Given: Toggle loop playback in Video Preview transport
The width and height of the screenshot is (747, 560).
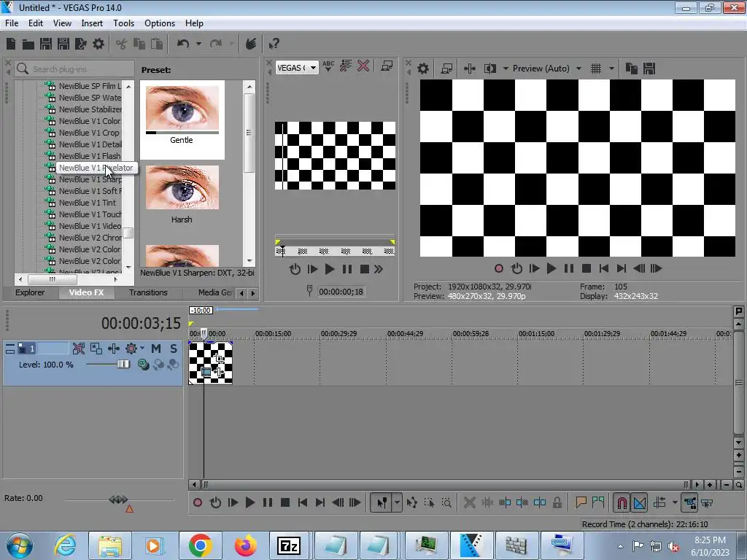Looking at the screenshot, I should click(x=516, y=269).
